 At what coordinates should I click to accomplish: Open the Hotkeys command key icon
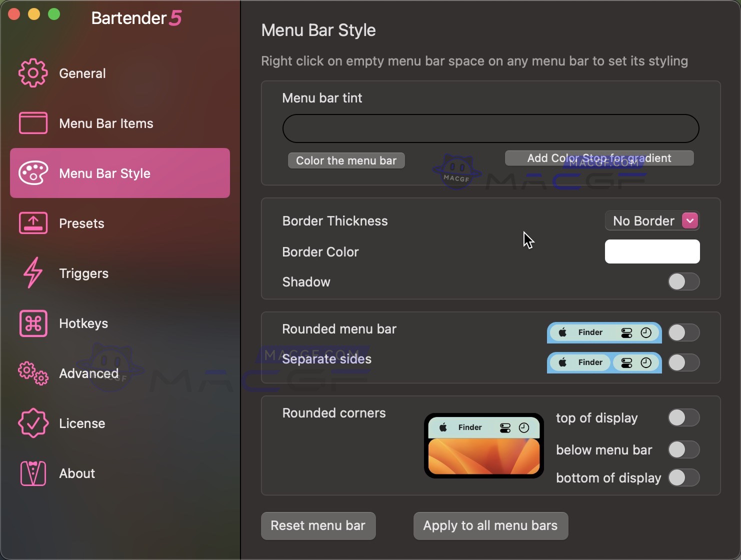click(x=33, y=323)
